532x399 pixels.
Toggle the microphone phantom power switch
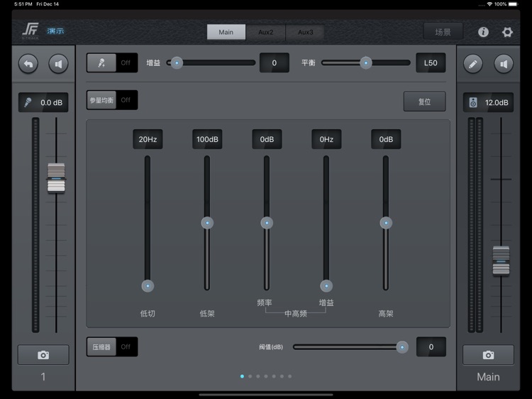coord(112,62)
